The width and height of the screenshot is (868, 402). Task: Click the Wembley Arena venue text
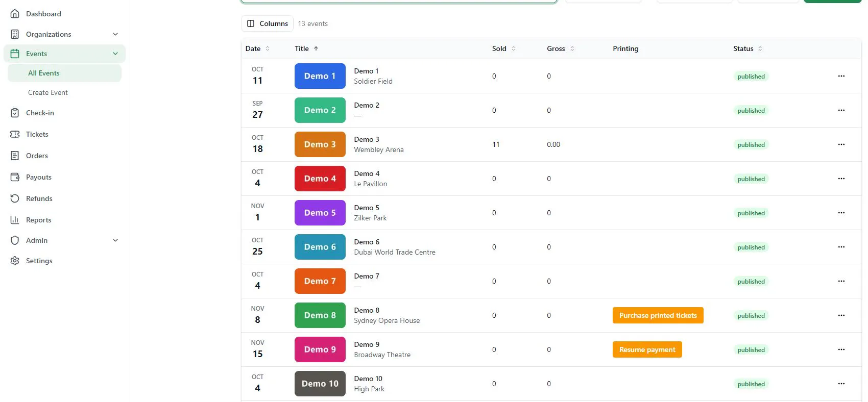(x=379, y=149)
